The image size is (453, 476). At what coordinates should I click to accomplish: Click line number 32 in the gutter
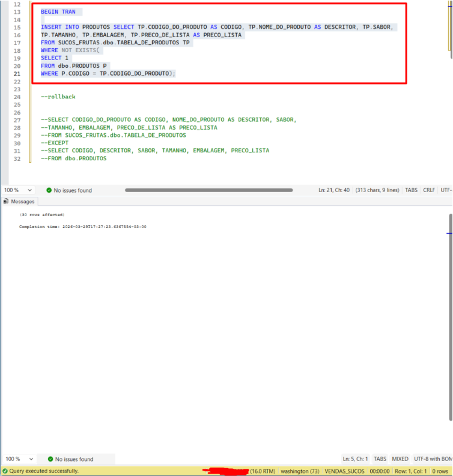tap(17, 159)
